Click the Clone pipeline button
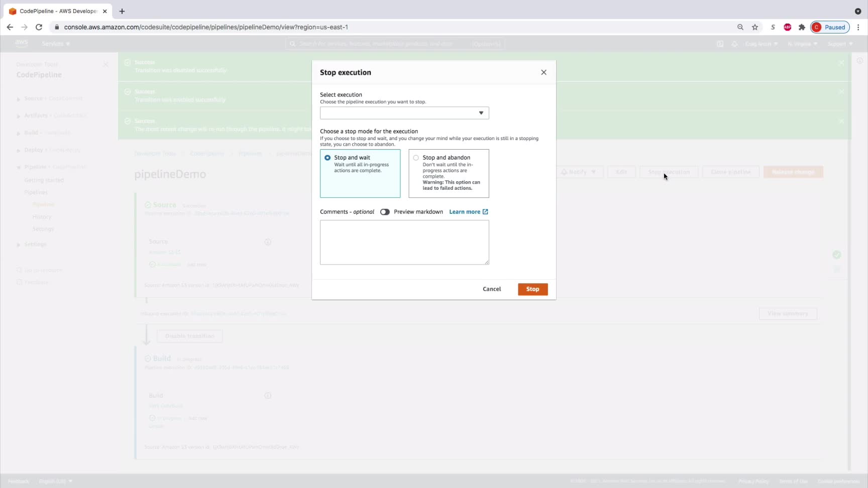The width and height of the screenshot is (868, 488). (x=731, y=172)
